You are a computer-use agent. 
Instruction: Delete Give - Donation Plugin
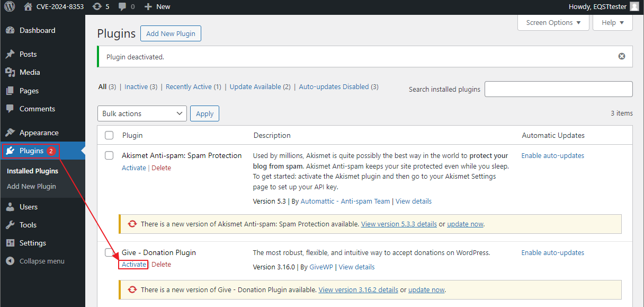162,264
